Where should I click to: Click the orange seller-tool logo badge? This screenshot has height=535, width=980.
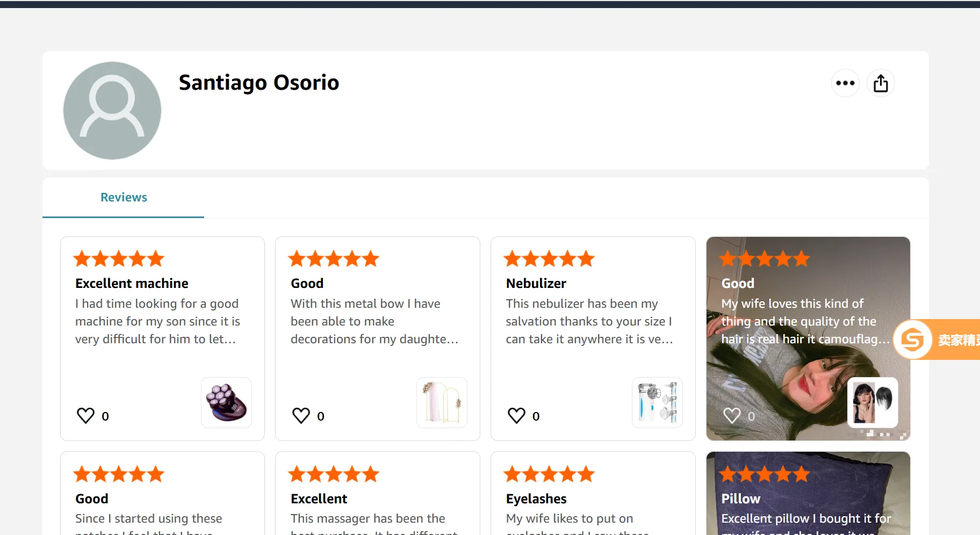(x=913, y=339)
